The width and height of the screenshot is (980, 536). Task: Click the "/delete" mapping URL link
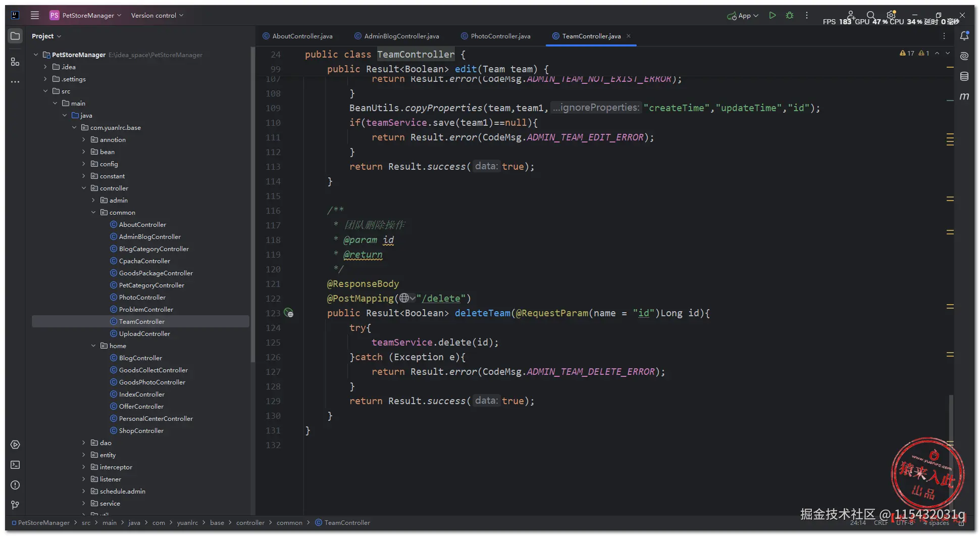pos(441,298)
